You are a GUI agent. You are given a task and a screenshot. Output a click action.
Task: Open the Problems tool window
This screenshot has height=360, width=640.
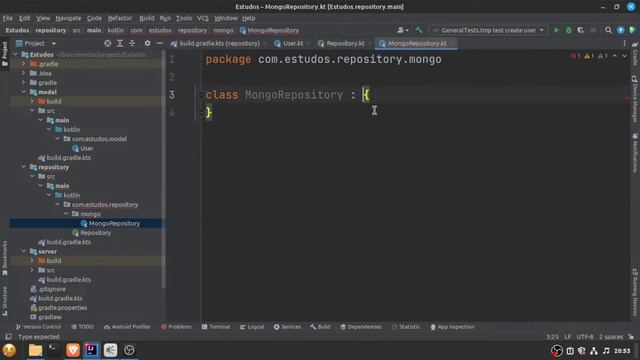(x=176, y=327)
